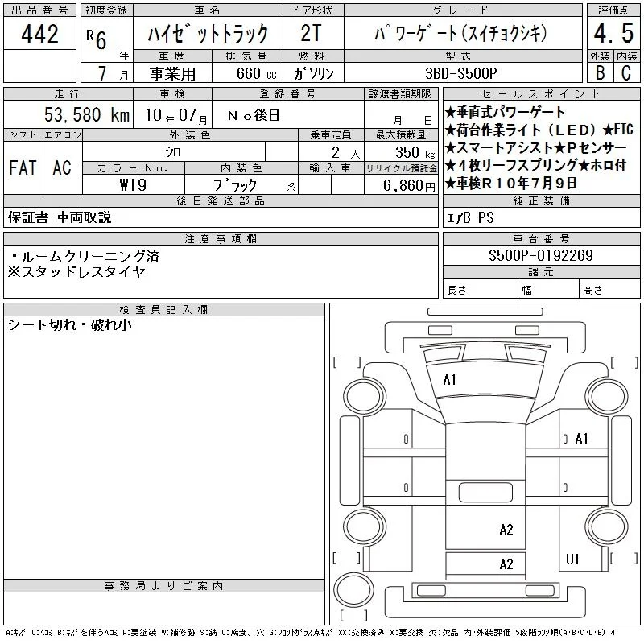Click the interior grade C cell
This screenshot has height=644, width=644.
click(627, 72)
